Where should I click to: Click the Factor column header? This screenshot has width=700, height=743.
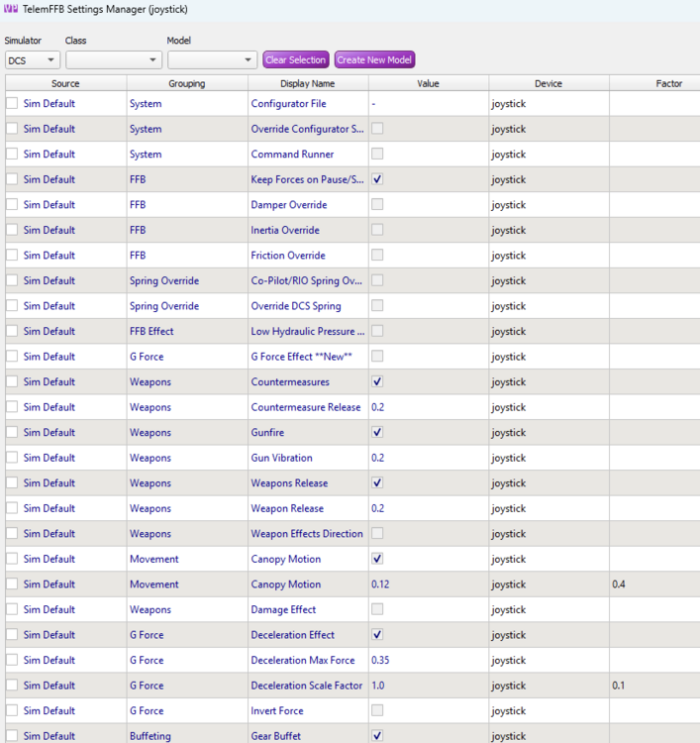click(x=668, y=84)
